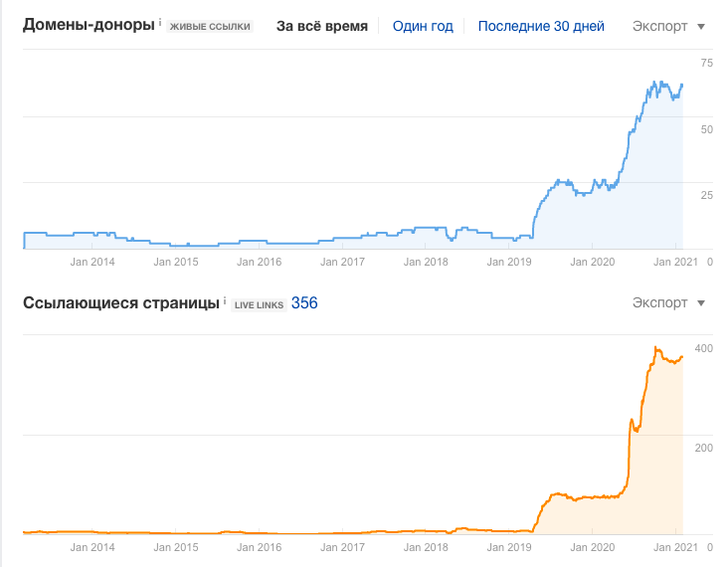Open Экспорт dropdown arrow above Ссылающиеся страницы chart

pyautogui.click(x=701, y=303)
